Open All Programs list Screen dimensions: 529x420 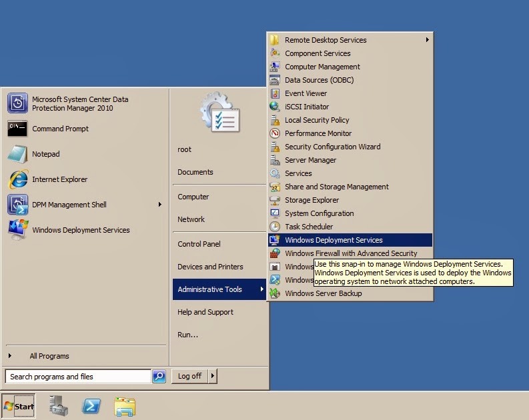pos(49,356)
